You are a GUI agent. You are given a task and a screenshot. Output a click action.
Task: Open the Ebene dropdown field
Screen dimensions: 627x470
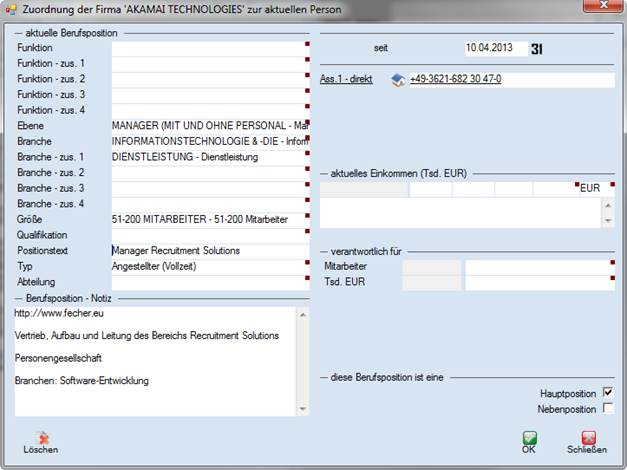pyautogui.click(x=210, y=126)
